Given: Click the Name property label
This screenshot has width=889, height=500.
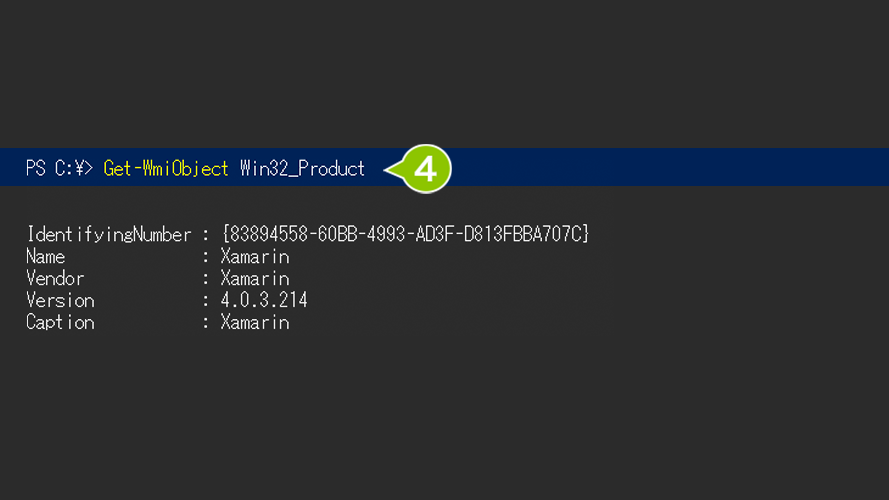Looking at the screenshot, I should pos(45,257).
